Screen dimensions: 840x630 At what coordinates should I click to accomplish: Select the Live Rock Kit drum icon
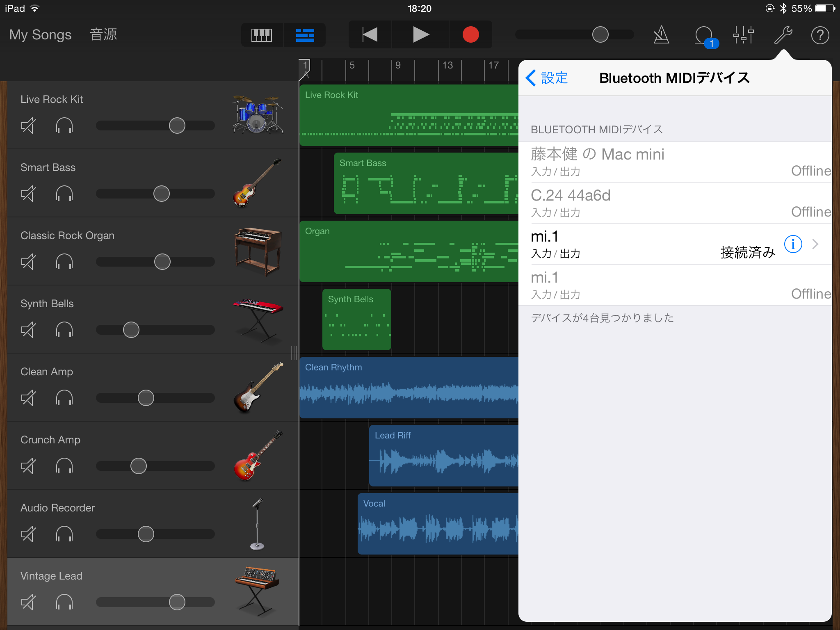click(x=258, y=115)
